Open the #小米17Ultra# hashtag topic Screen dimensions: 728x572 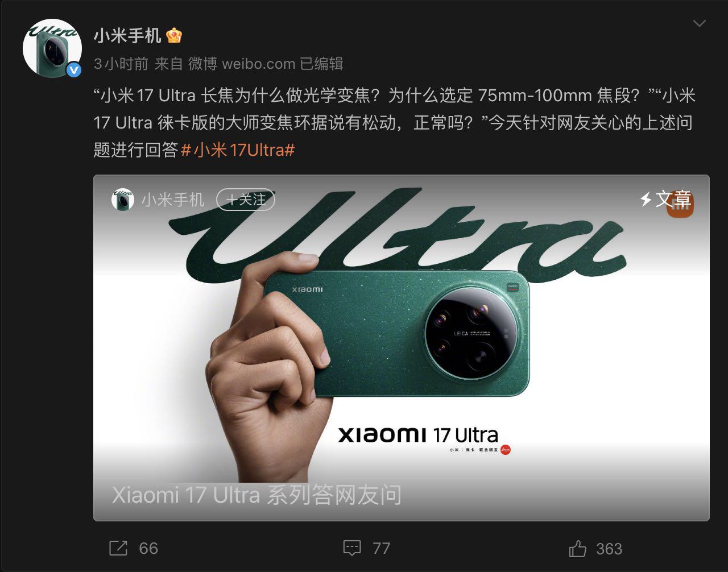point(238,150)
